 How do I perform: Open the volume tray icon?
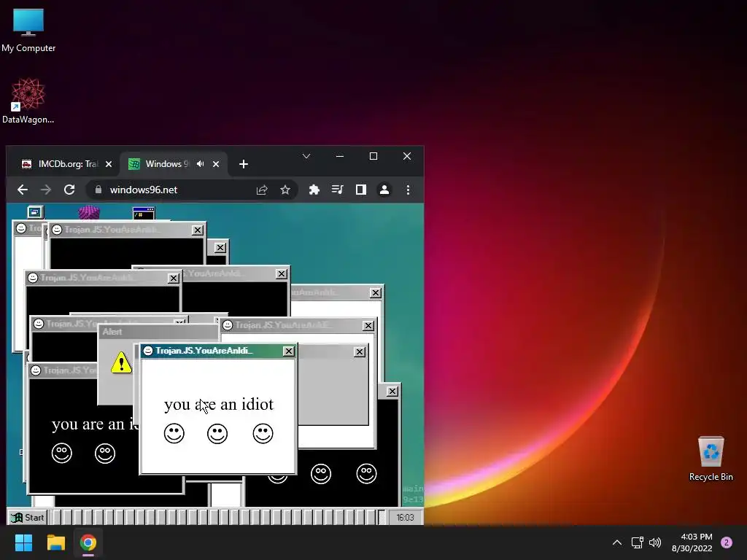(x=656, y=542)
